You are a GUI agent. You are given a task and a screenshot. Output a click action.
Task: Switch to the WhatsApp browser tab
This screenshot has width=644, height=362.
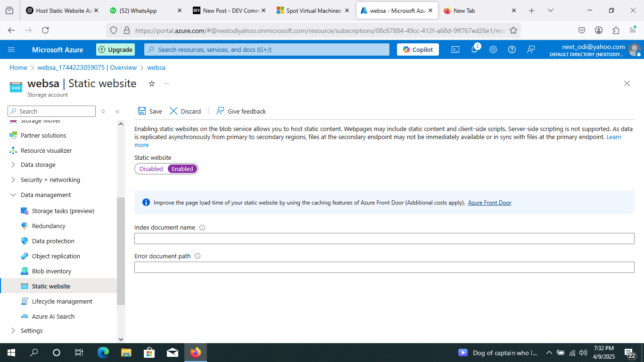point(145,10)
